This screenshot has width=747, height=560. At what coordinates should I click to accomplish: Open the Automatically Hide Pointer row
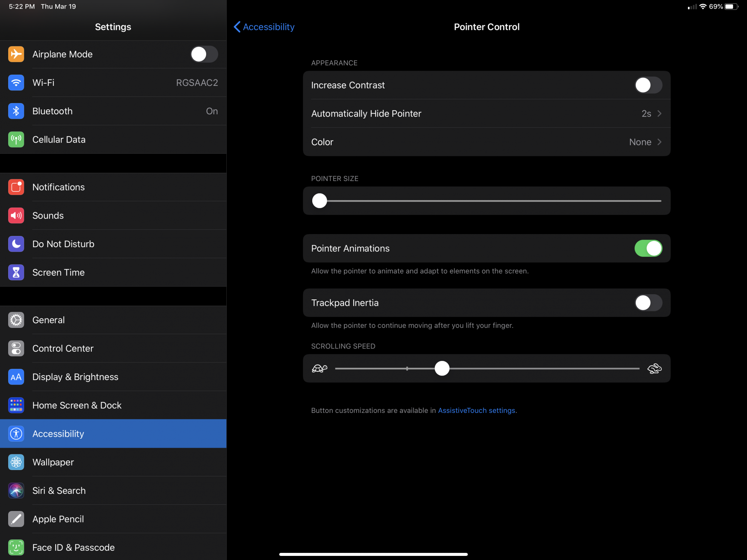(487, 113)
